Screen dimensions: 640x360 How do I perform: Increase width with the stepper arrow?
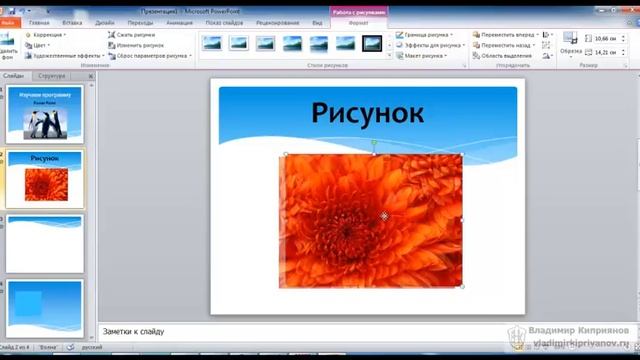tap(623, 51)
